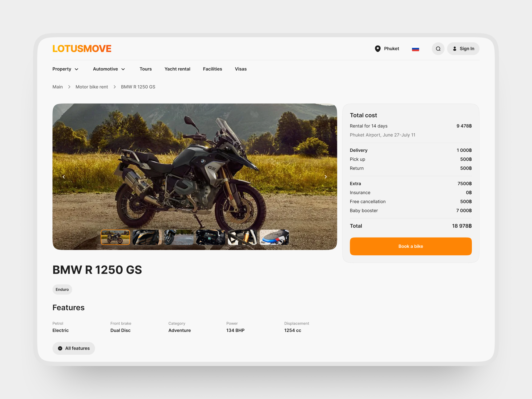
Task: Select the dashboard display photo thumbnail
Action: (x=210, y=237)
